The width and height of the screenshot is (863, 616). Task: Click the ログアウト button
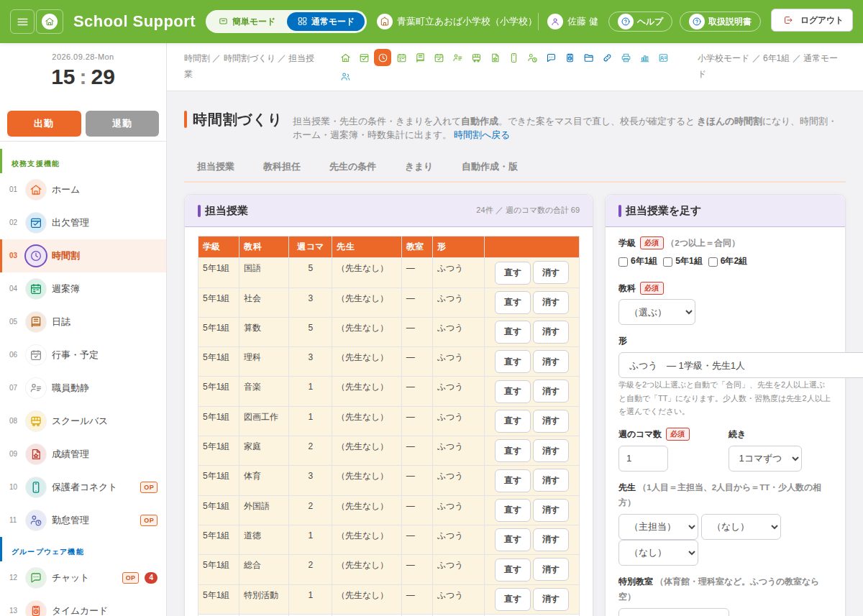pyautogui.click(x=812, y=20)
